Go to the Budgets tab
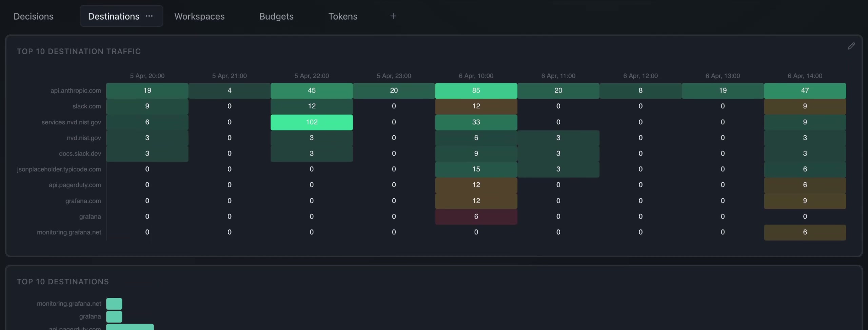This screenshot has height=330, width=868. pyautogui.click(x=276, y=16)
